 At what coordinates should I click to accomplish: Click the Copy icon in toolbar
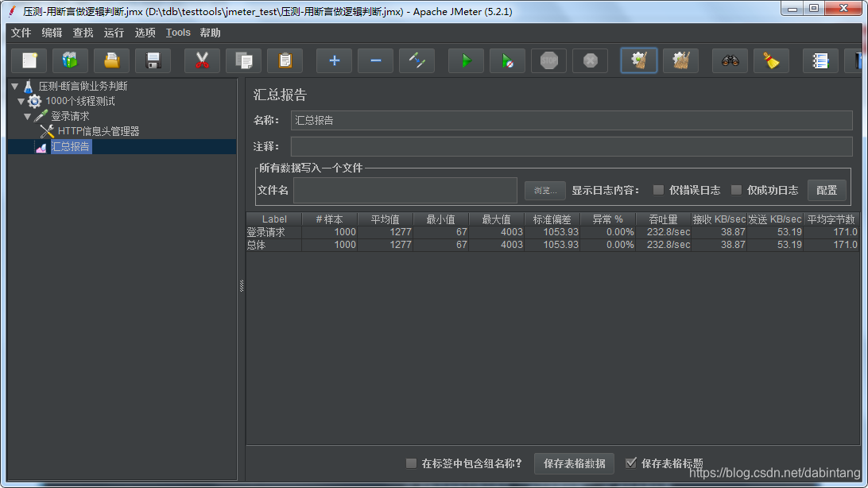[x=243, y=60]
